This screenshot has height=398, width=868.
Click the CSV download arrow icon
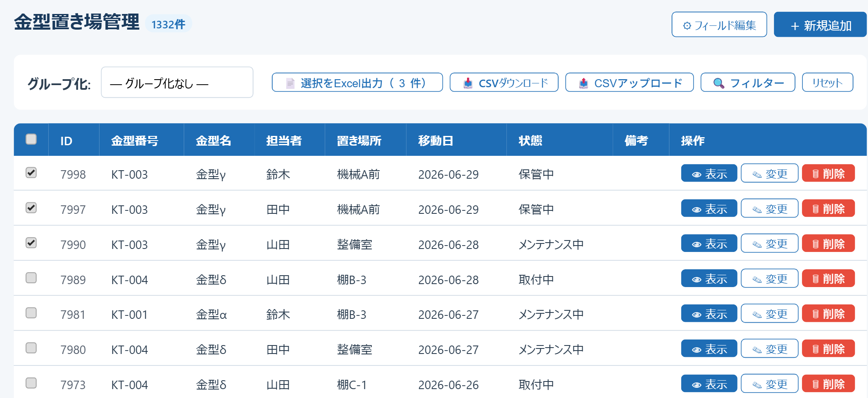click(x=468, y=83)
